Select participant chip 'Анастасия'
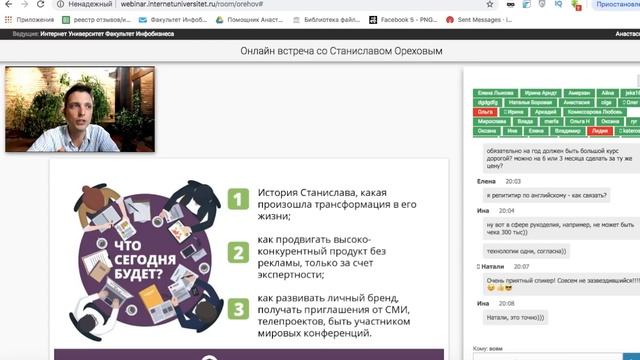 click(x=576, y=102)
